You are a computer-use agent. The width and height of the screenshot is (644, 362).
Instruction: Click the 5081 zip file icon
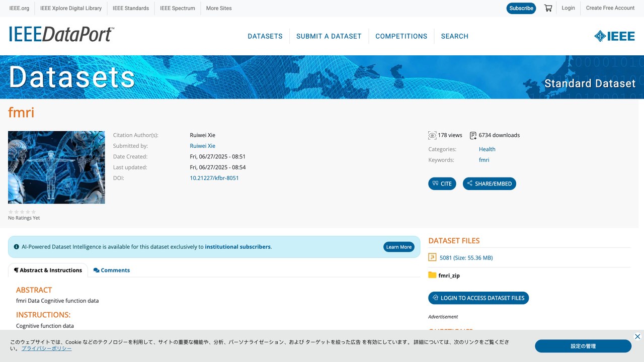click(x=432, y=257)
